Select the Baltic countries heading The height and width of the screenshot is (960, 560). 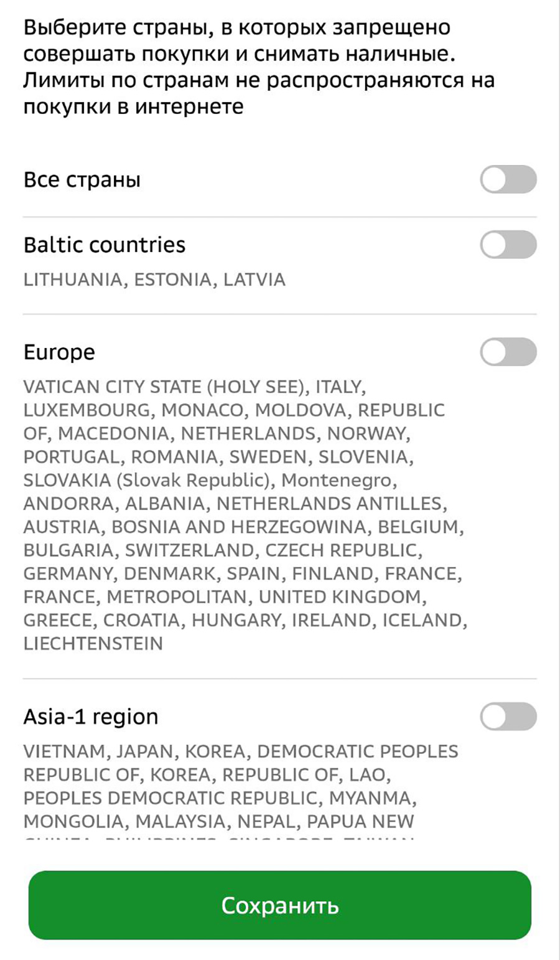105,245
